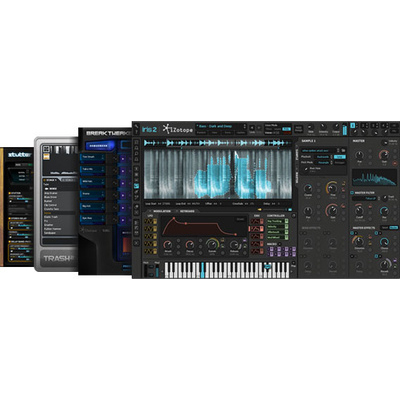Click the Master Filter Res knob

pyautogui.click(x=384, y=211)
